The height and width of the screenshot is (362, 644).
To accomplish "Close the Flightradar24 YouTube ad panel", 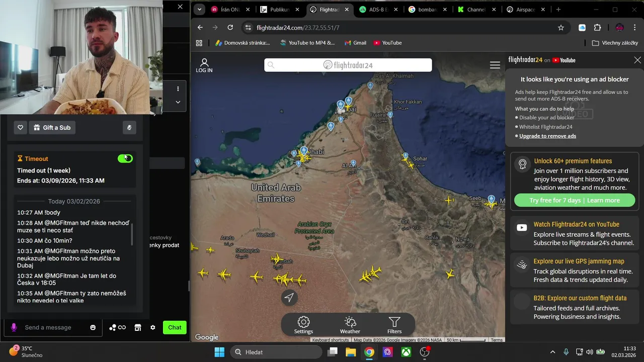I will pos(637,60).
